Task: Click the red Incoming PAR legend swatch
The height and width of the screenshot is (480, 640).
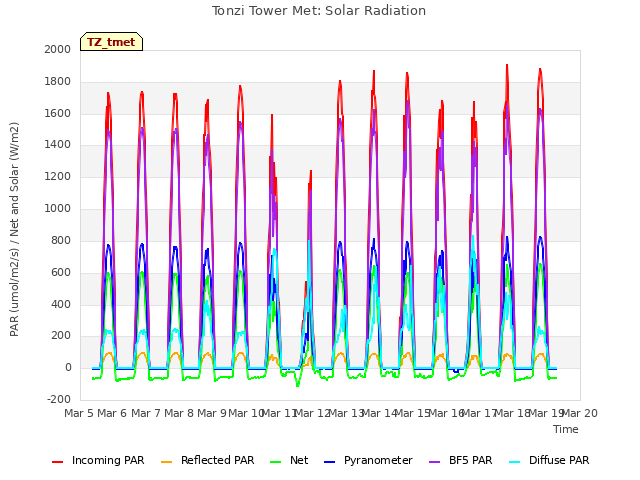Action: tap(58, 462)
